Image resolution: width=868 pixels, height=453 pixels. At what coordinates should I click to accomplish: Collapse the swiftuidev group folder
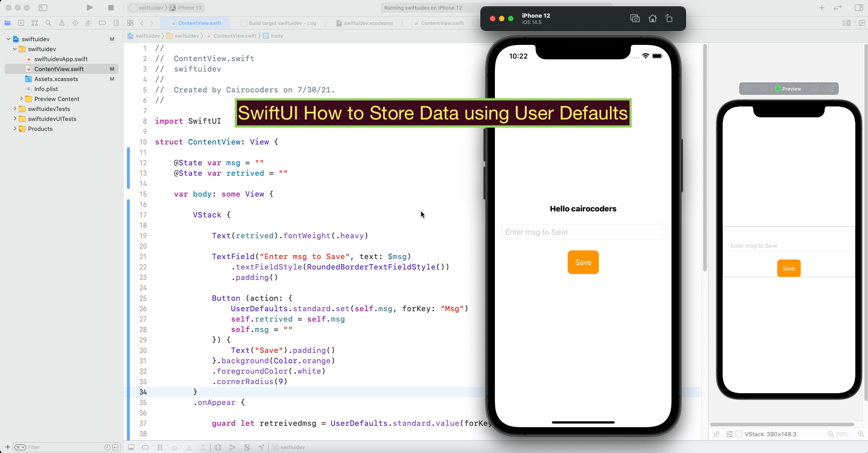point(14,49)
